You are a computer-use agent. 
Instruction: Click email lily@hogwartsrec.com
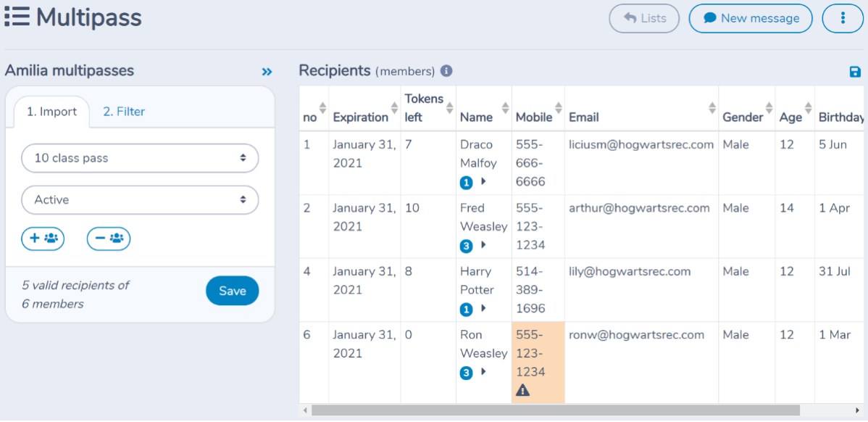[x=630, y=272]
